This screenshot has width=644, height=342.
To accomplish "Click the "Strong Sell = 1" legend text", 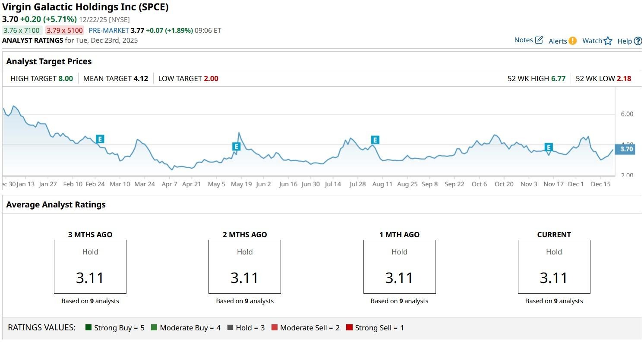I will point(379,328).
